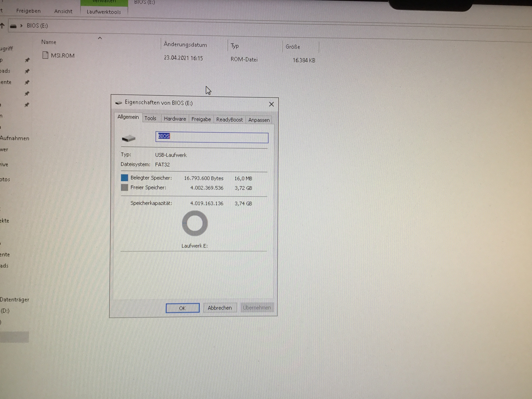Click the MSI.ROM file icon
This screenshot has height=399, width=532.
tap(45, 55)
